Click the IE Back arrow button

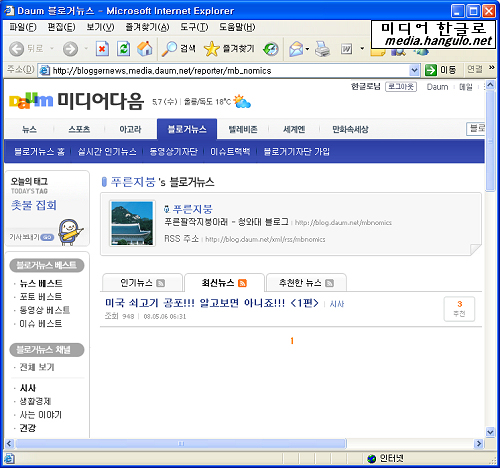click(16, 49)
